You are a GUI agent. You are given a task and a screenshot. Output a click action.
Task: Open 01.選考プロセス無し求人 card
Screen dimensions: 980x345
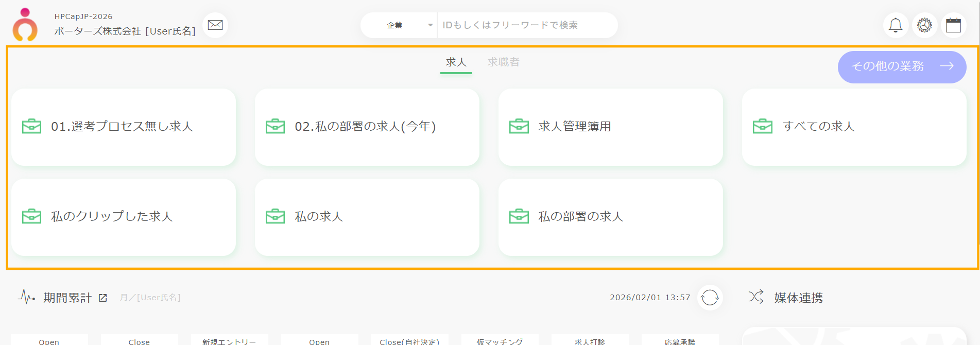(124, 127)
